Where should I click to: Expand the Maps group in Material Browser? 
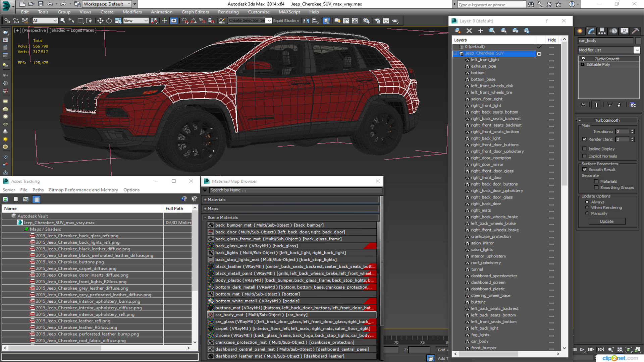(205, 209)
